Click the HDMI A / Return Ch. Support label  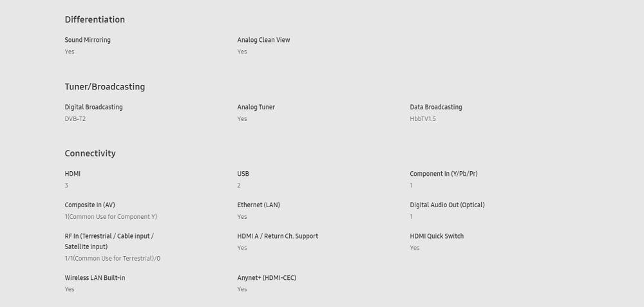(x=278, y=236)
